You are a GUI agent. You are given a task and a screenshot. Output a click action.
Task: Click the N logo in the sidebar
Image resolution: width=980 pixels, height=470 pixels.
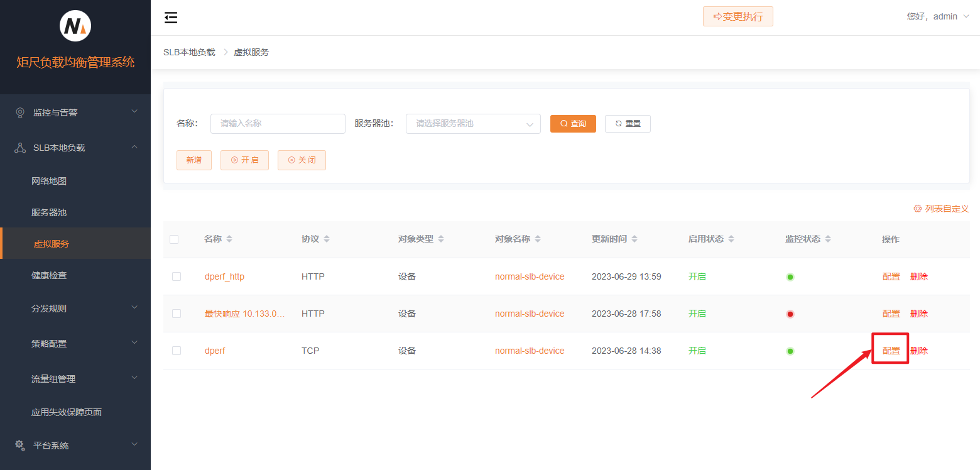[75, 26]
